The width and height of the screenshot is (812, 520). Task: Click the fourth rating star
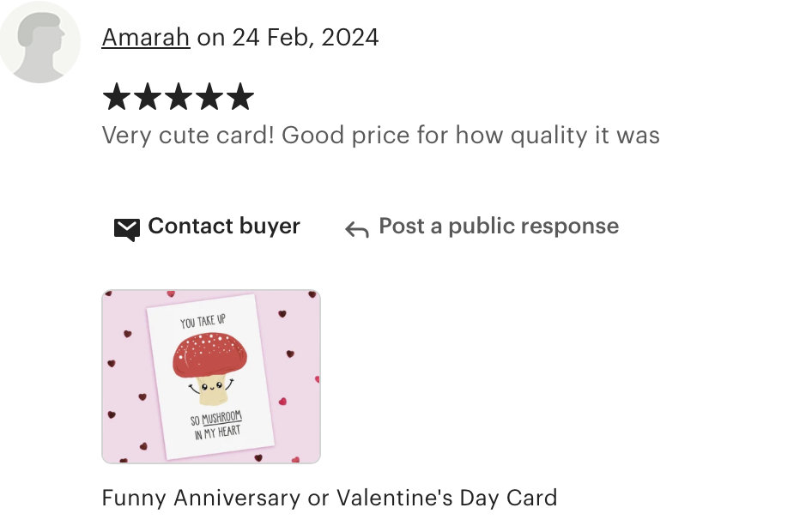click(209, 97)
